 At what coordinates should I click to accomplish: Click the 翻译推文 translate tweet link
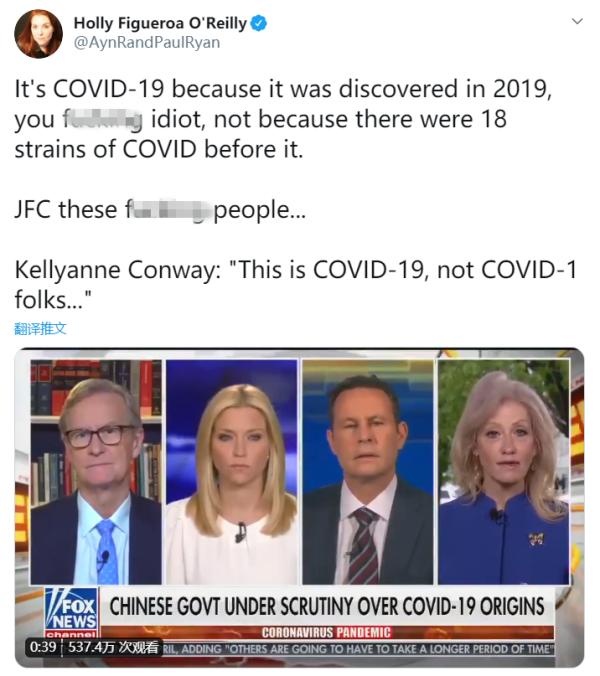41,329
